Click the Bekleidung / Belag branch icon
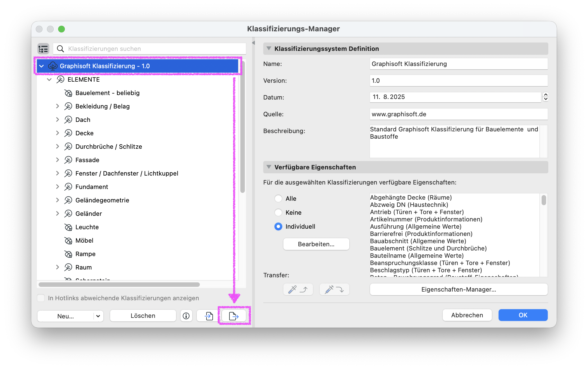588x369 pixels. [x=68, y=107]
